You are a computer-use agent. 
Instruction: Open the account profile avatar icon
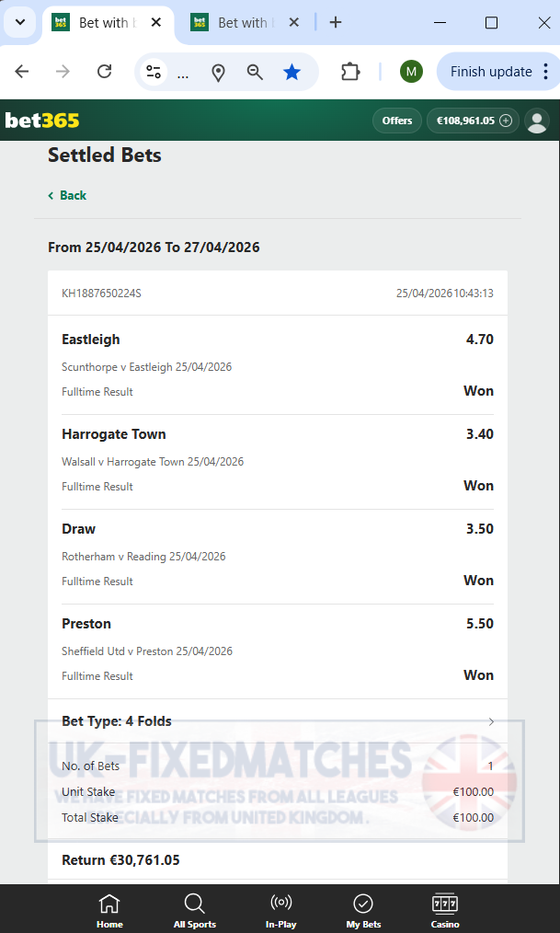tap(537, 121)
